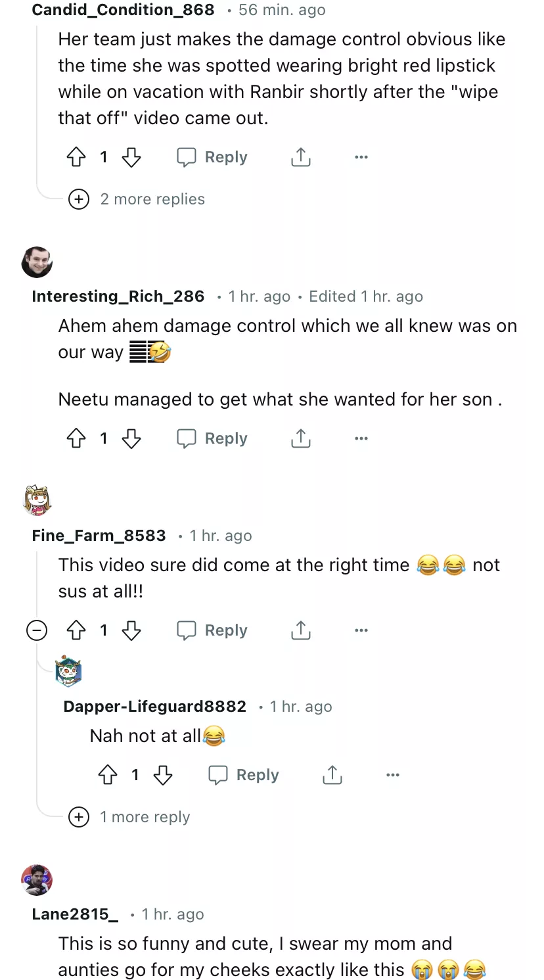
Task: Upvote Candid_Condition_868's comment
Action: (x=77, y=157)
